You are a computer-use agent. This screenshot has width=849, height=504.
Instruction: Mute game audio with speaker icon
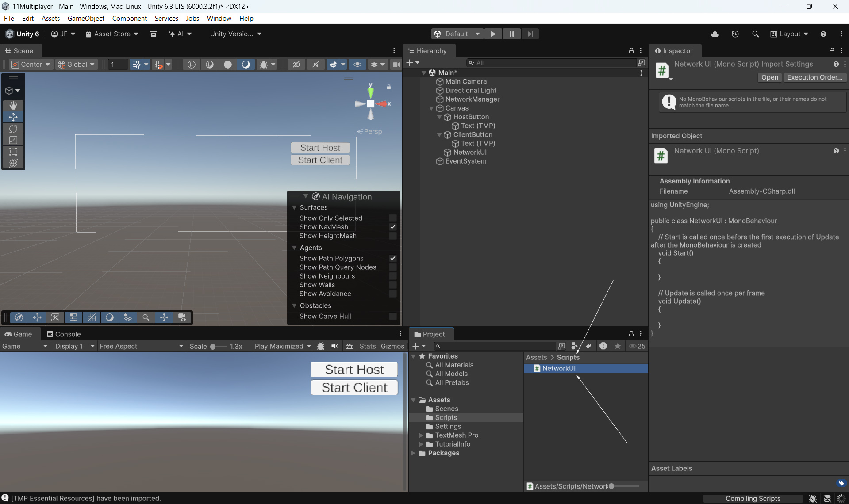click(x=335, y=346)
